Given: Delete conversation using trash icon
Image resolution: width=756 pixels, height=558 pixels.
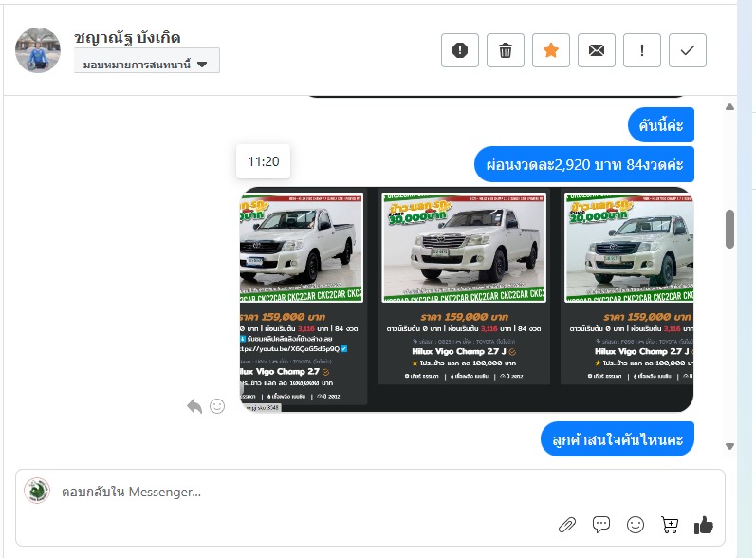Looking at the screenshot, I should [506, 50].
